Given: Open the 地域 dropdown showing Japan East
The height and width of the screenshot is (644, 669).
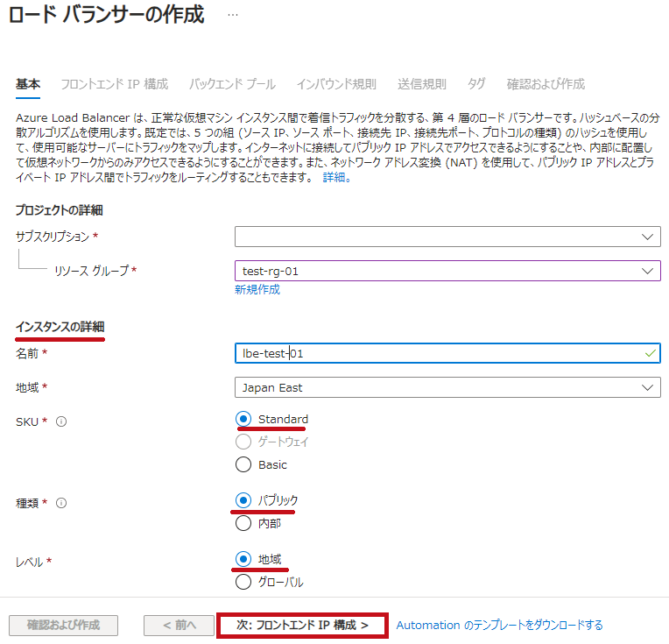Looking at the screenshot, I should pyautogui.click(x=447, y=387).
